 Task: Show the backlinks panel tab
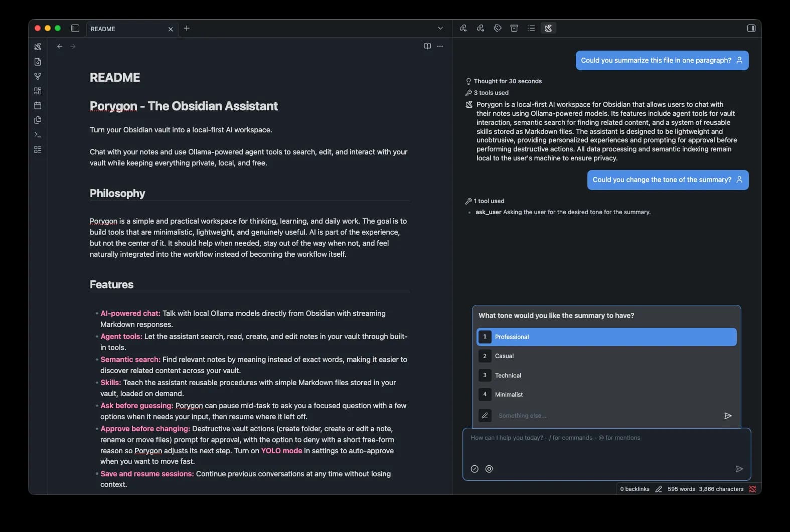pyautogui.click(x=463, y=28)
